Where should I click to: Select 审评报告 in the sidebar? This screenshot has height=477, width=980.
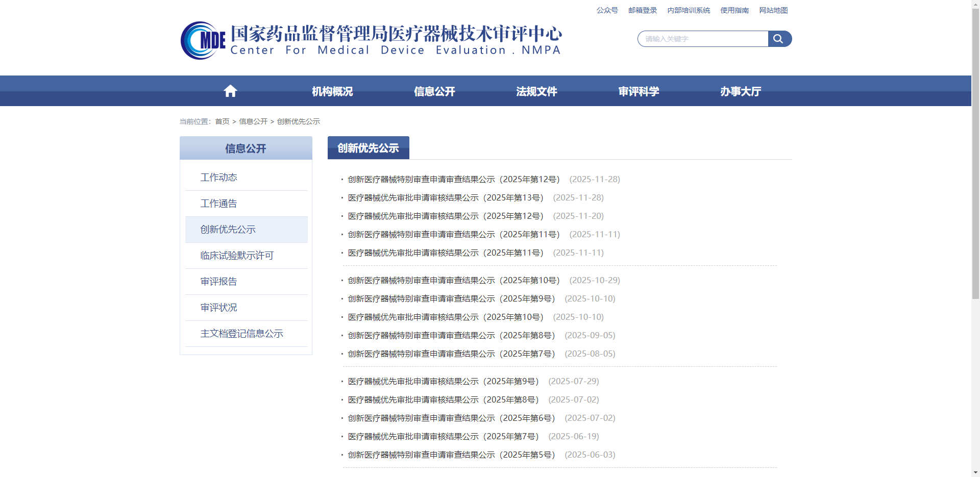[x=247, y=282]
